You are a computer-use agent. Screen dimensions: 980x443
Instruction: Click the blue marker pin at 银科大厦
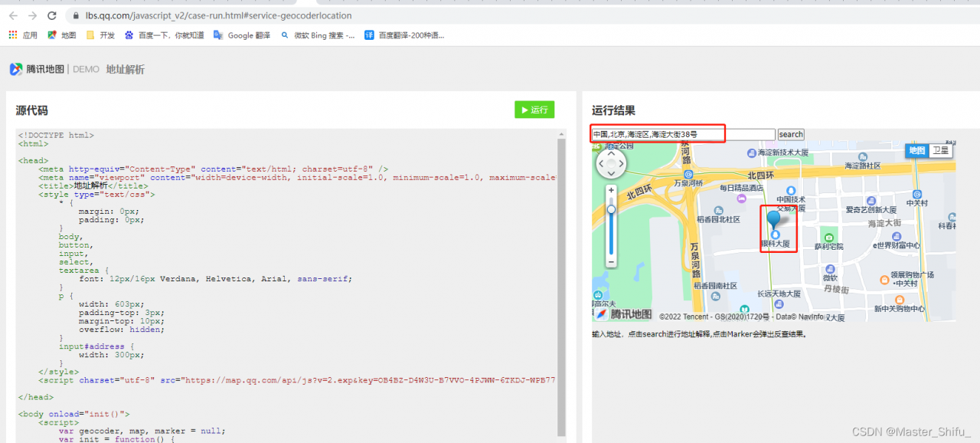point(774,218)
